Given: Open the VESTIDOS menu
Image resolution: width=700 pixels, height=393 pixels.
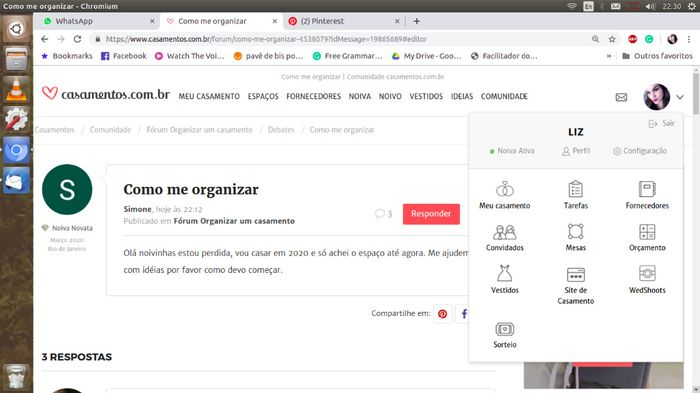Looking at the screenshot, I should (426, 96).
